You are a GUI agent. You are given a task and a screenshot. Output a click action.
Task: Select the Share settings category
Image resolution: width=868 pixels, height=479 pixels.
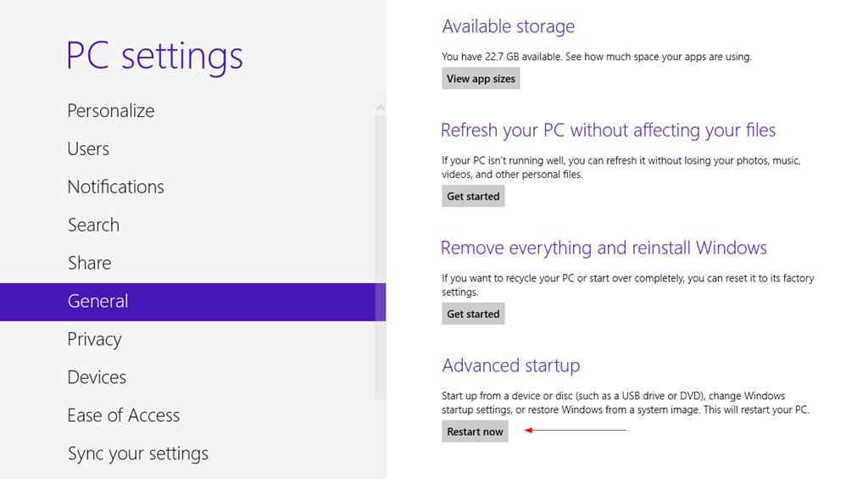point(89,264)
